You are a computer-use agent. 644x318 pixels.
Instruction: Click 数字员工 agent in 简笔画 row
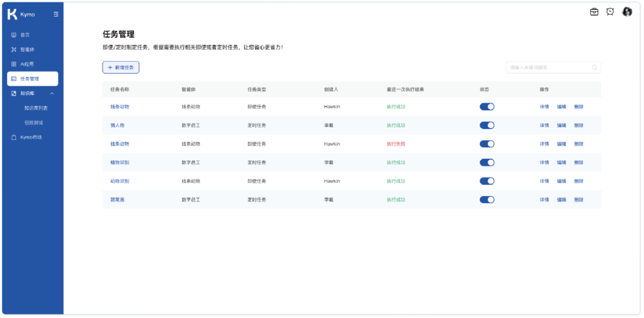[x=191, y=200]
